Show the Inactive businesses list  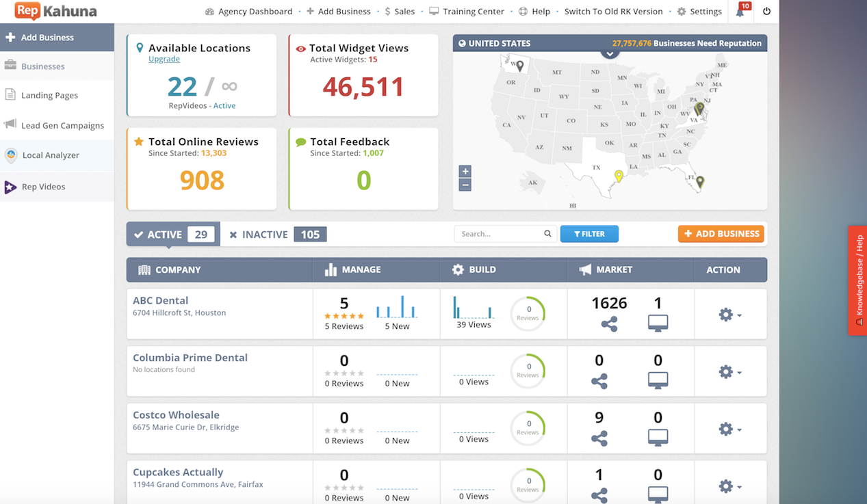coord(276,234)
